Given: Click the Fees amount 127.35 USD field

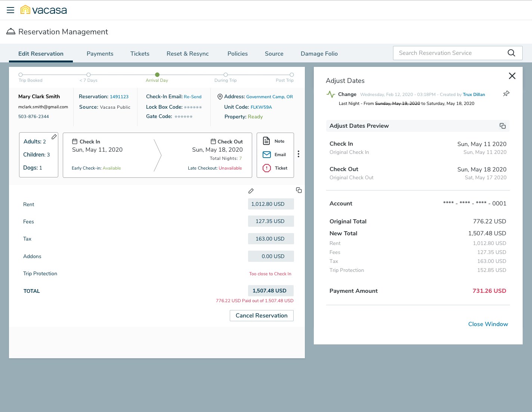Looking at the screenshot, I should pos(271,221).
